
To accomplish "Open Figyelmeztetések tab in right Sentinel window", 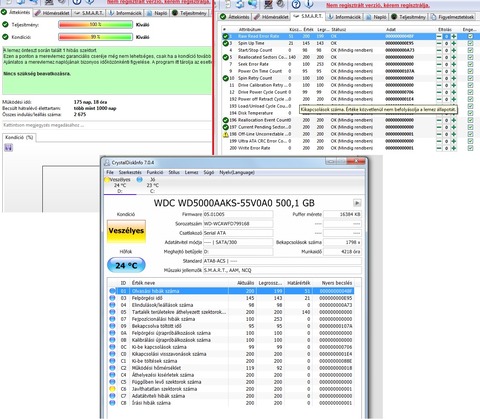I will point(453,17).
